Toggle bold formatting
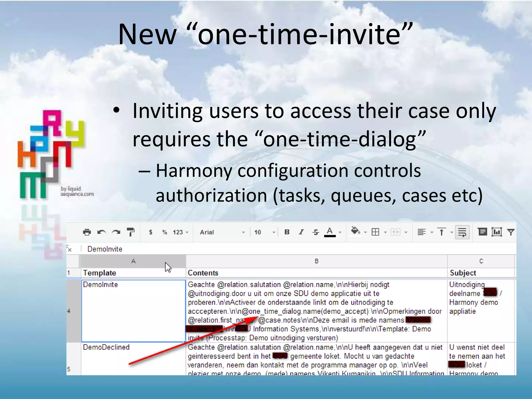 point(287,232)
